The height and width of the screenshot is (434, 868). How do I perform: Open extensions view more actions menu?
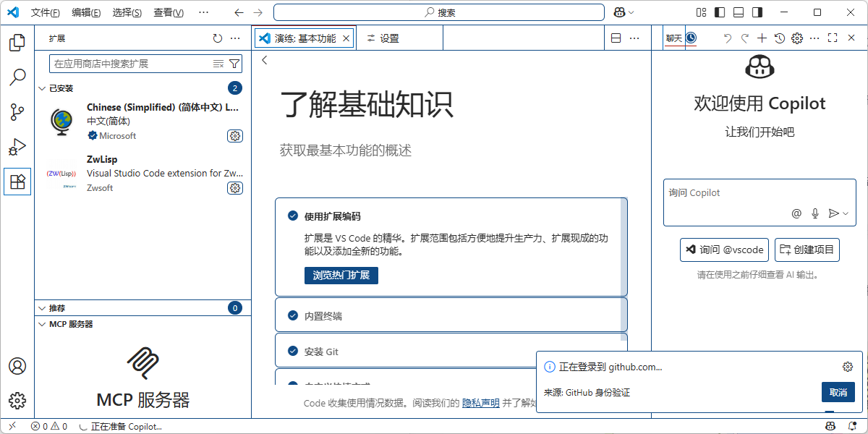click(235, 38)
